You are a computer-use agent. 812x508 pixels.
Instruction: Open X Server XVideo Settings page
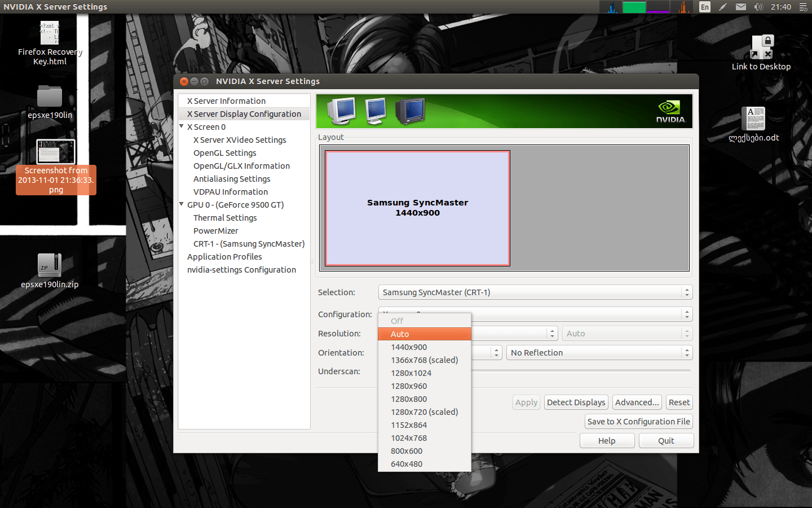(x=240, y=140)
